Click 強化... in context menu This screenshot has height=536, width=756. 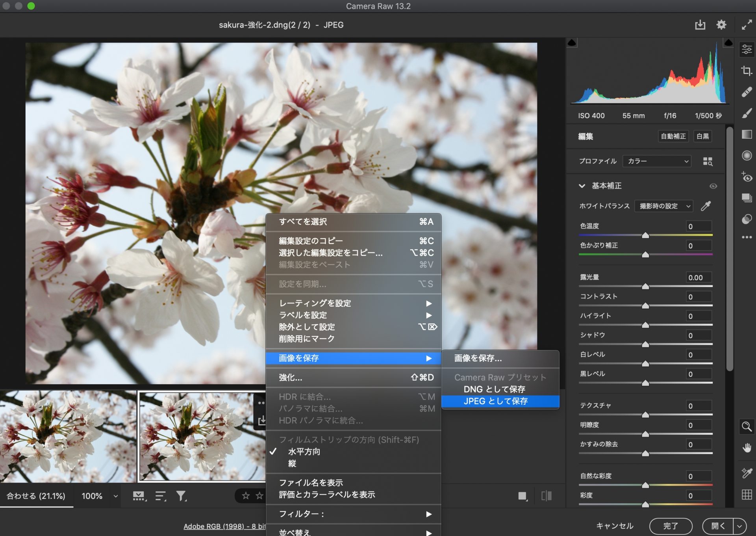(x=291, y=378)
